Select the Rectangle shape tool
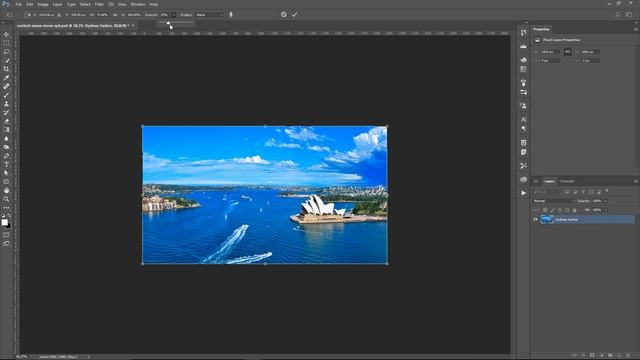 pos(6,182)
